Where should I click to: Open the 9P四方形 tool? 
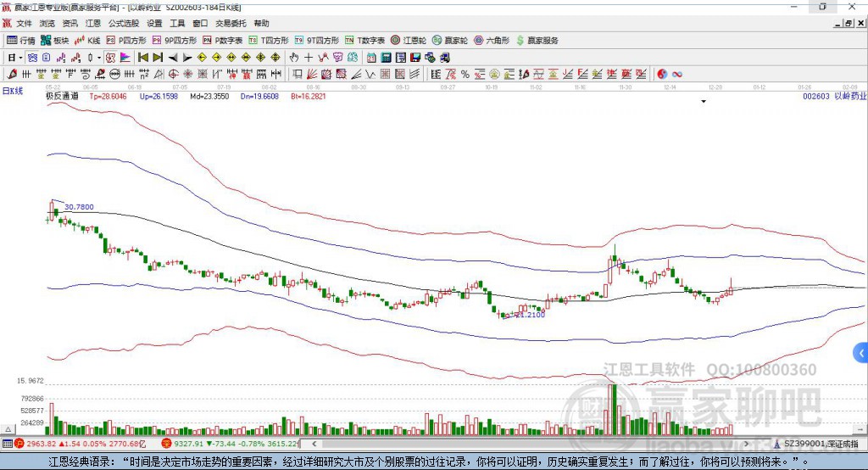[175, 41]
